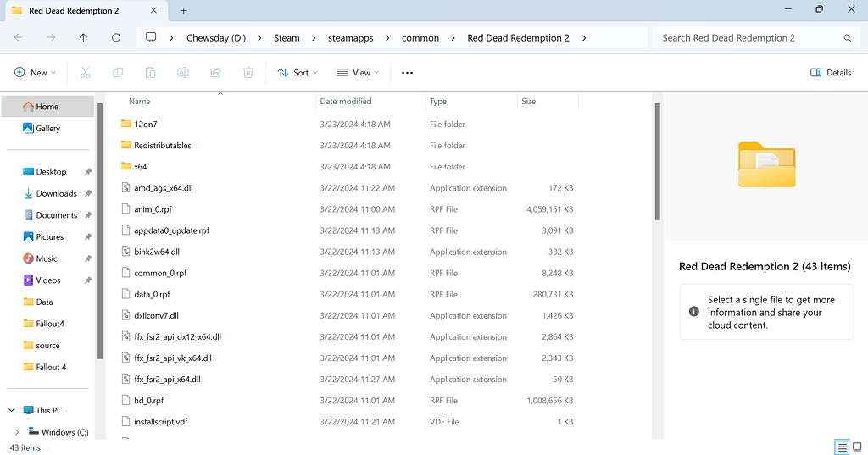Click the Copy icon in toolbar
Viewport: 868px width, 455px height.
(118, 73)
